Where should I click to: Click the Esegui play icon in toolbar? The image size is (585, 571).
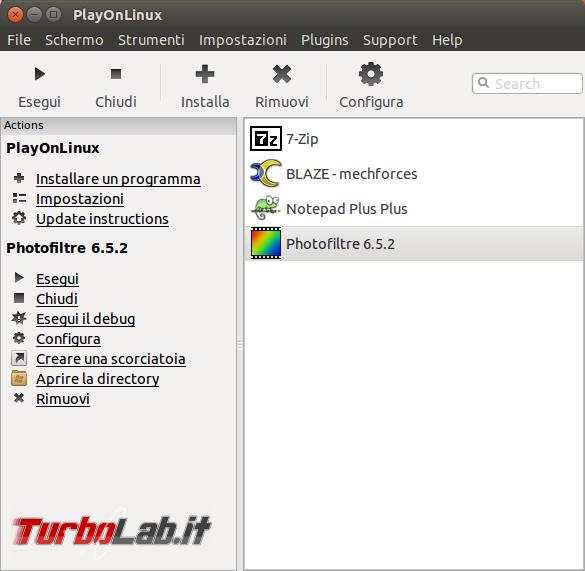pyautogui.click(x=40, y=74)
